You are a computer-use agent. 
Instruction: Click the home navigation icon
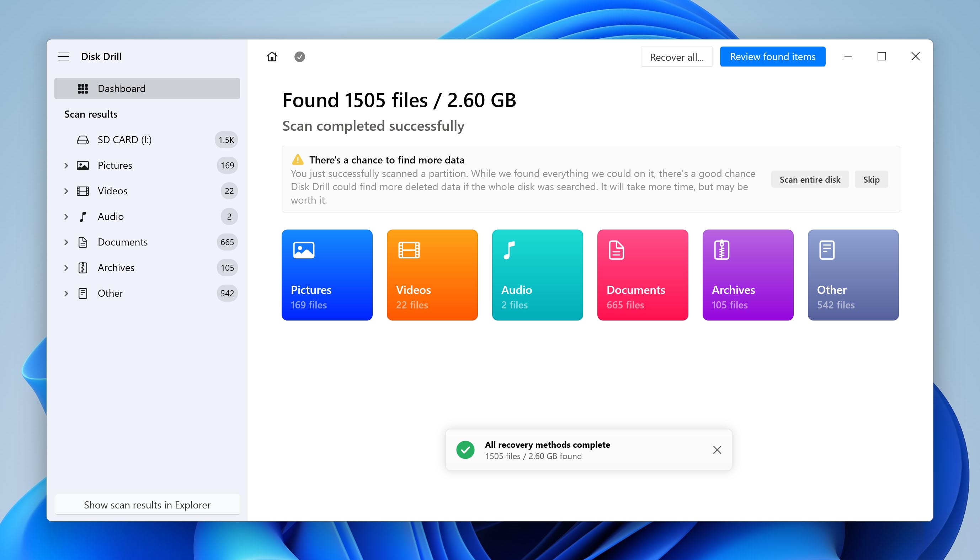point(272,56)
